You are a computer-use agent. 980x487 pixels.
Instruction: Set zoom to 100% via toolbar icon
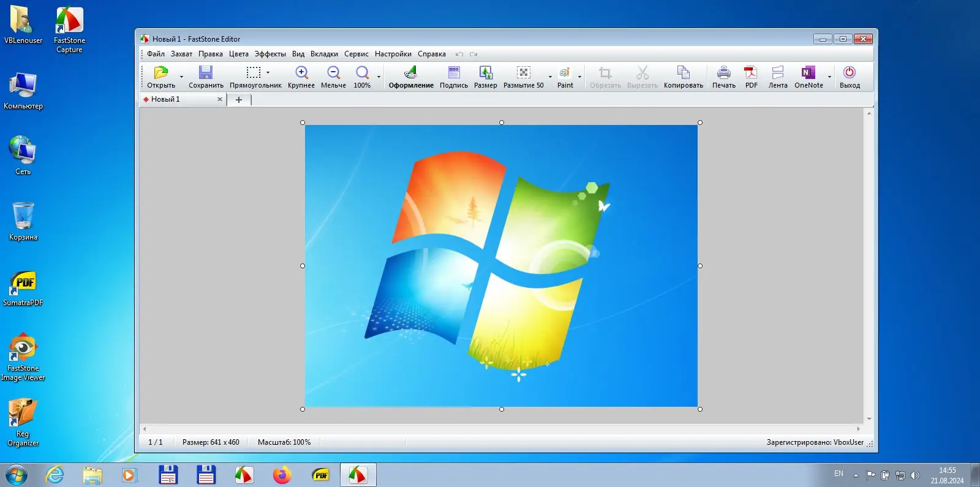tap(362, 73)
